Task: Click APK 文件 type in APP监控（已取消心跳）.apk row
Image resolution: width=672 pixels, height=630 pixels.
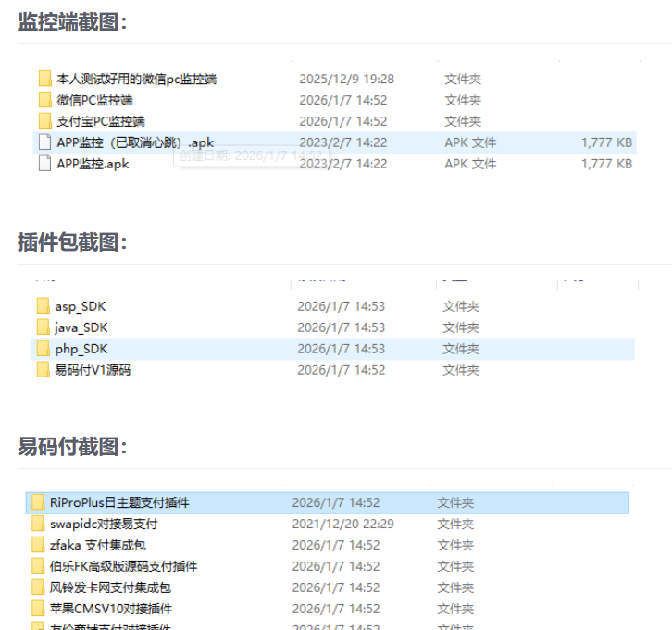Action: pyautogui.click(x=470, y=142)
